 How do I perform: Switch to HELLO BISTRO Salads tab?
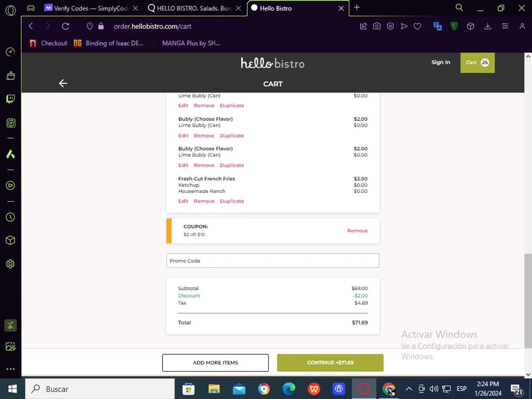[194, 8]
